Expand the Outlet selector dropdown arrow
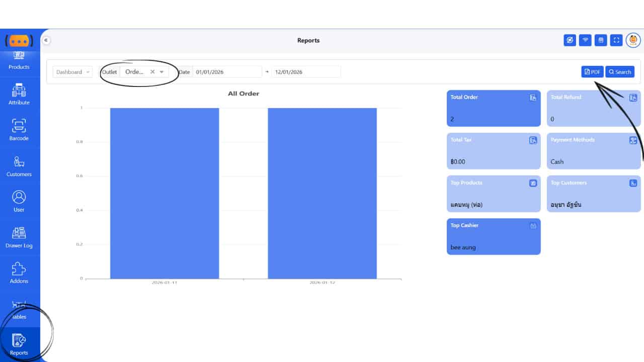The height and width of the screenshot is (362, 644). 162,72
